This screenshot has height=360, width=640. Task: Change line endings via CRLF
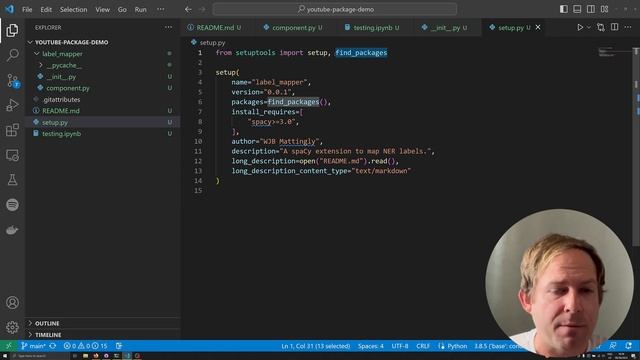[x=422, y=346]
